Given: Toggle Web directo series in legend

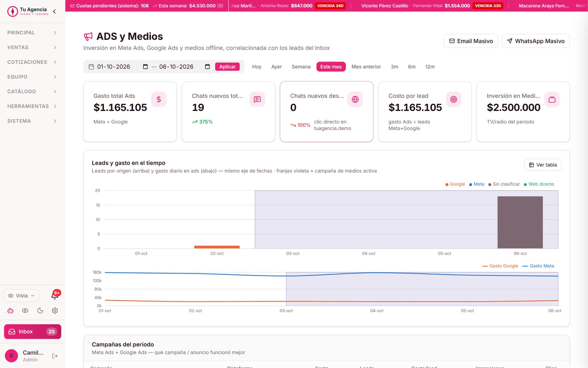Looking at the screenshot, I should tap(539, 184).
